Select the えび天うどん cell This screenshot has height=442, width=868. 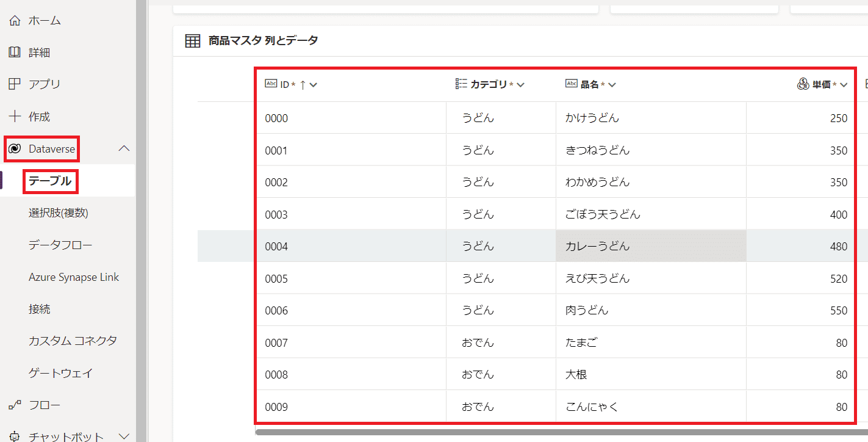point(651,278)
